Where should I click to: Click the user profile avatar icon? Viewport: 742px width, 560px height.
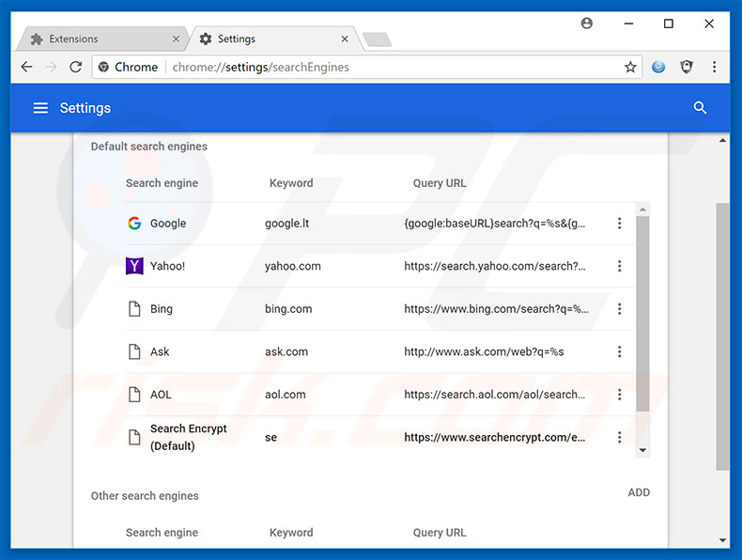[587, 23]
